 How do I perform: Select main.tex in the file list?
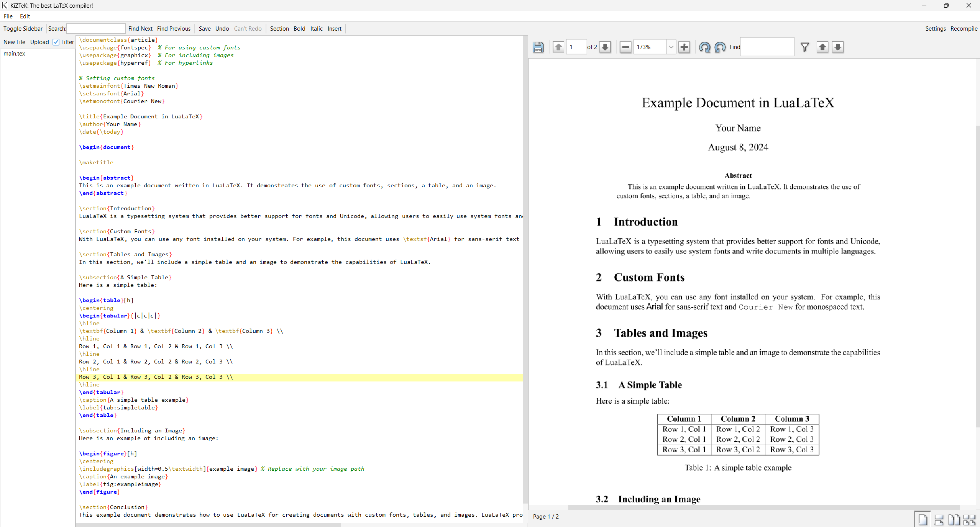[x=14, y=54]
